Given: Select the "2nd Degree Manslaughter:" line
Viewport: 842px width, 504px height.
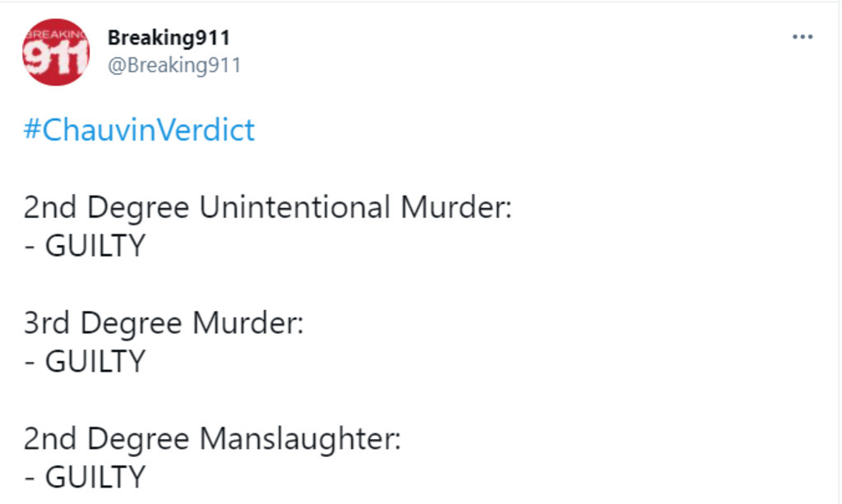Looking at the screenshot, I should 213,439.
